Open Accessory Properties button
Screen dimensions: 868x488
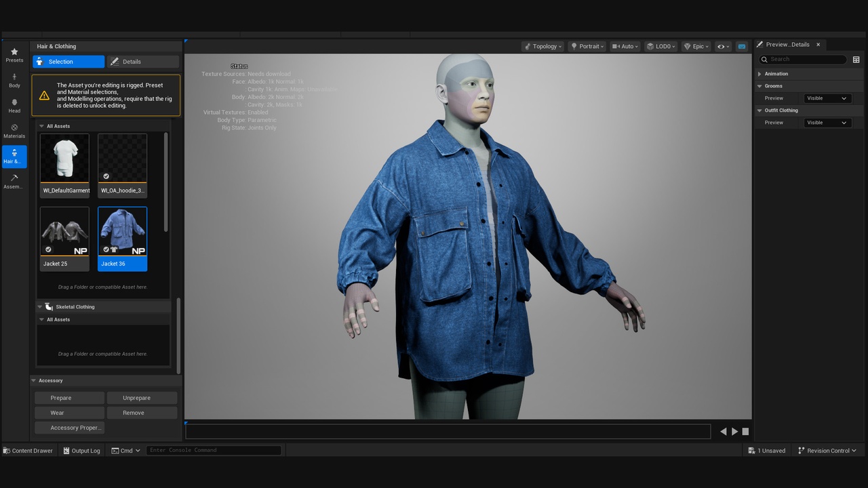[68, 428]
